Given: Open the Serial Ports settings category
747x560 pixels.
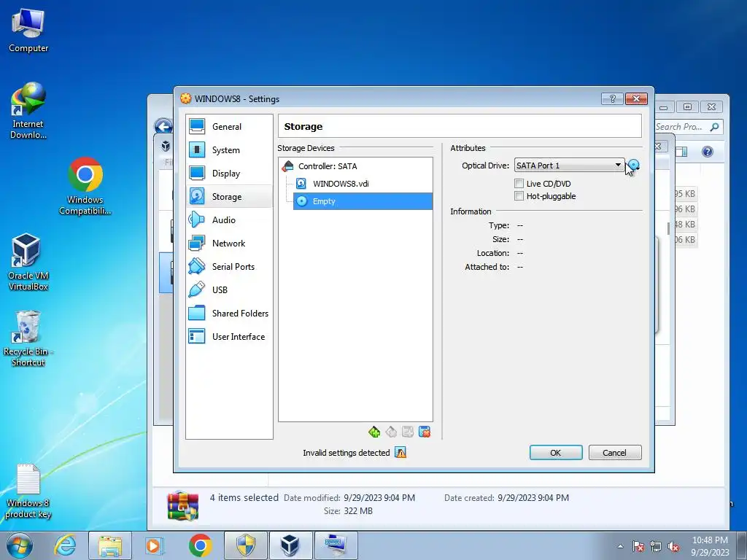Looking at the screenshot, I should (x=228, y=267).
